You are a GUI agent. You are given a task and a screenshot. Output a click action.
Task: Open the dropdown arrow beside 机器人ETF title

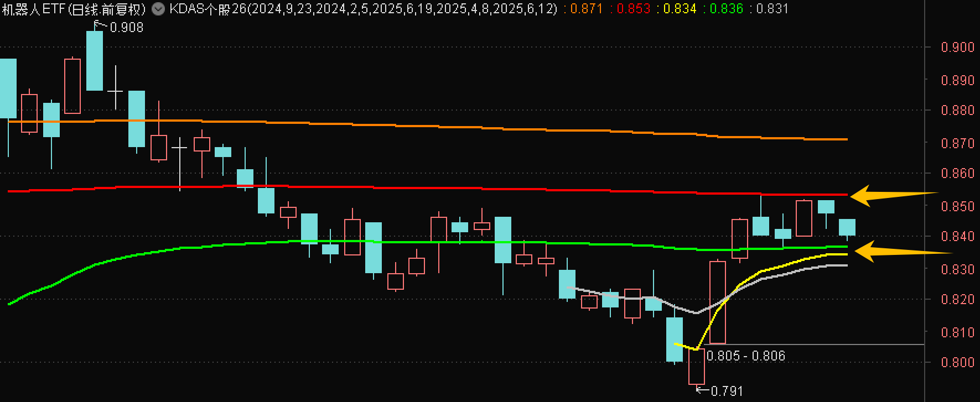[158, 9]
